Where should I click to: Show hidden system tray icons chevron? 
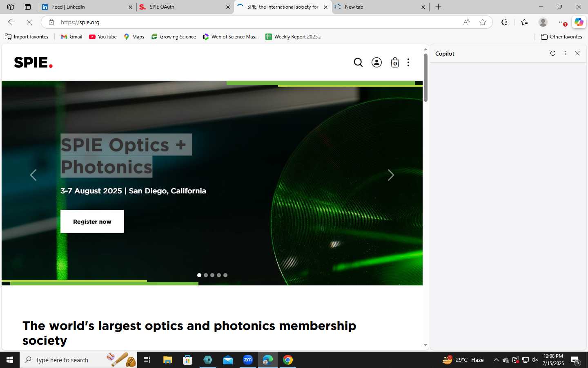pyautogui.click(x=496, y=360)
